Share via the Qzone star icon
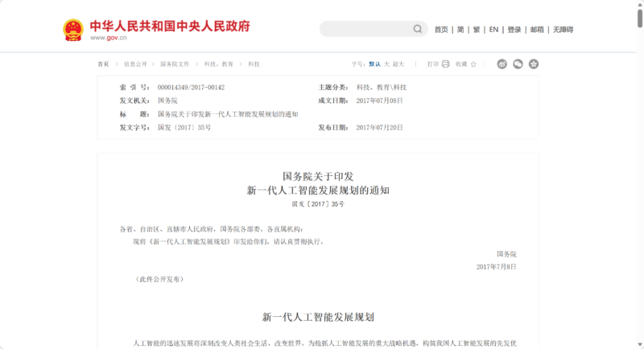Viewport: 644px width, 349px height. point(534,64)
